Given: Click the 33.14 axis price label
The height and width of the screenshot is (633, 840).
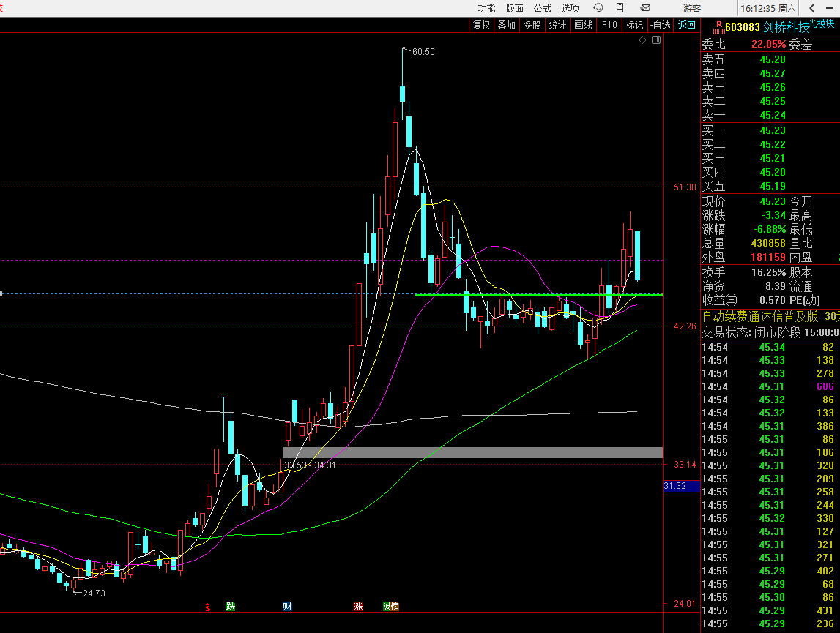Looking at the screenshot, I should point(685,464).
